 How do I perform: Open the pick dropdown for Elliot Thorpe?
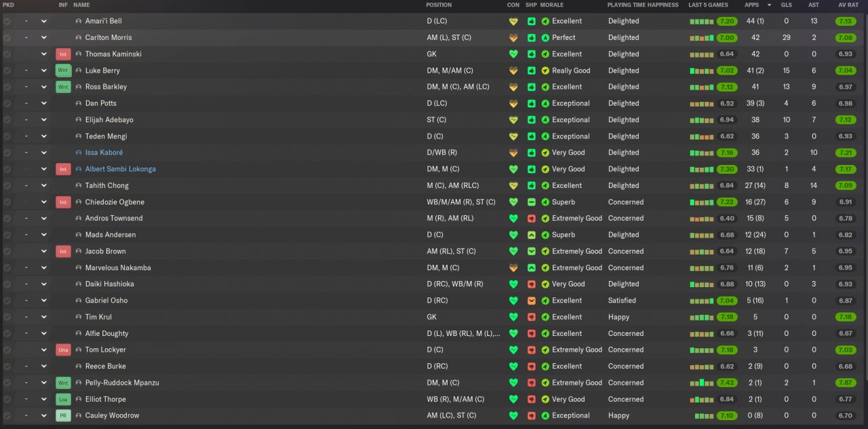pyautogui.click(x=44, y=399)
